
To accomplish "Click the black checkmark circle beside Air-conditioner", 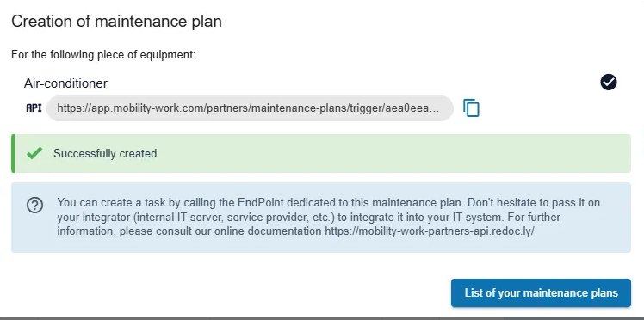I will click(608, 82).
